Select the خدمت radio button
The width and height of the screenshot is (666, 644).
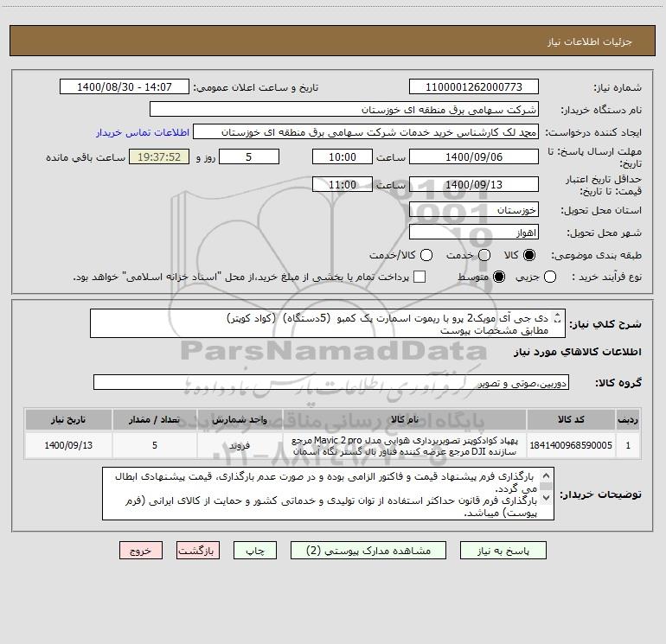(484, 255)
